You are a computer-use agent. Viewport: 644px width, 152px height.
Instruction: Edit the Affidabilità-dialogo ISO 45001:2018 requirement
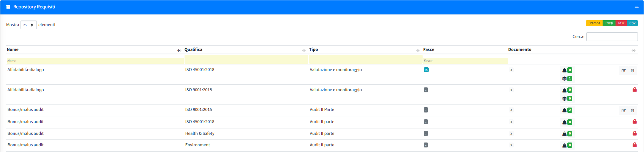(x=623, y=70)
